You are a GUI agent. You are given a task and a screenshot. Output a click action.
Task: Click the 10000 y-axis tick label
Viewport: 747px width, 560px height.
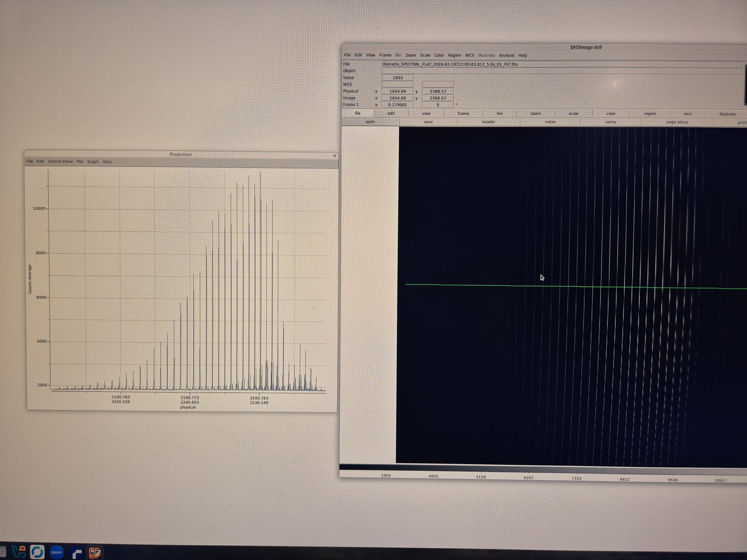coord(39,208)
